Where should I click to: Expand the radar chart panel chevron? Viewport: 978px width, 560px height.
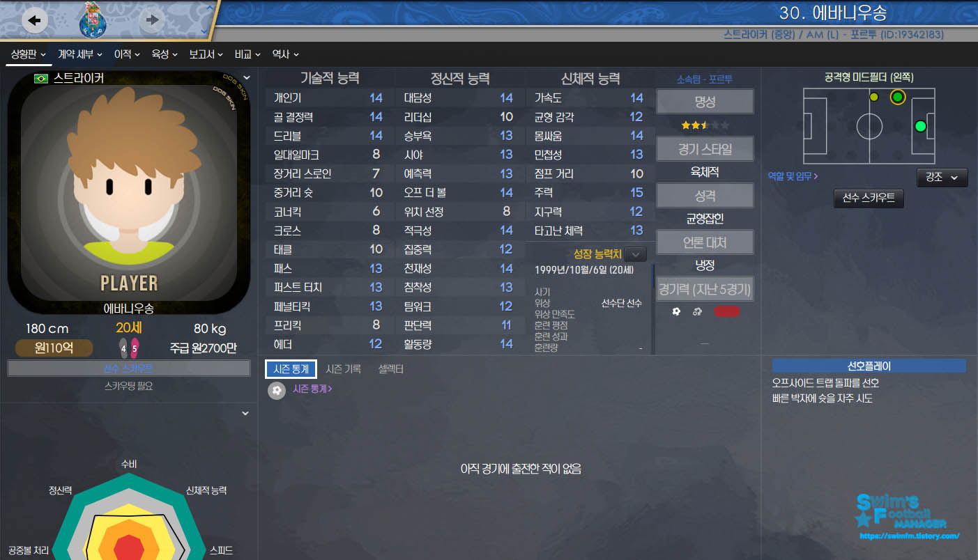245,414
